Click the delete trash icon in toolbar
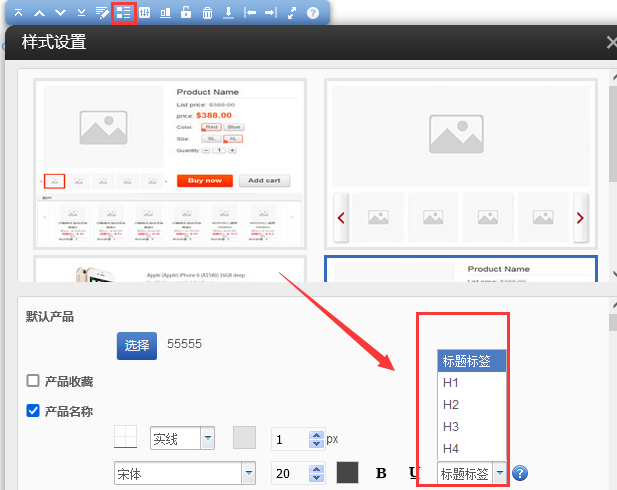The width and height of the screenshot is (617, 490). pyautogui.click(x=207, y=13)
